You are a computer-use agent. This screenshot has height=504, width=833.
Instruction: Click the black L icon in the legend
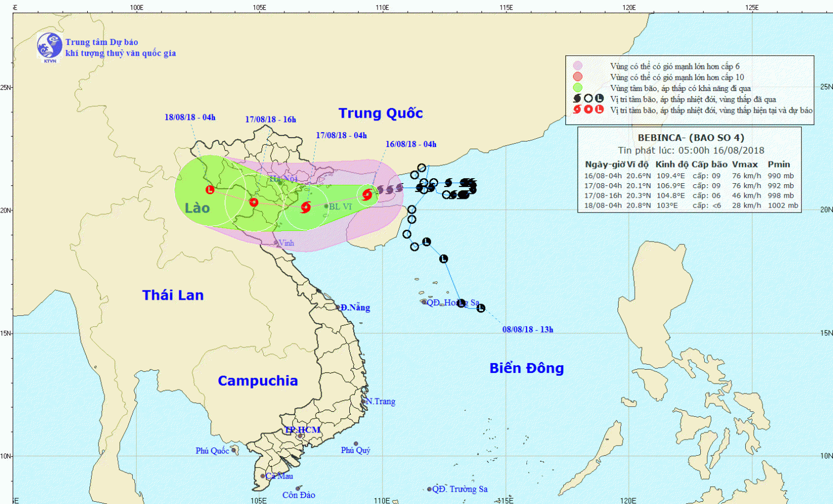click(599, 98)
